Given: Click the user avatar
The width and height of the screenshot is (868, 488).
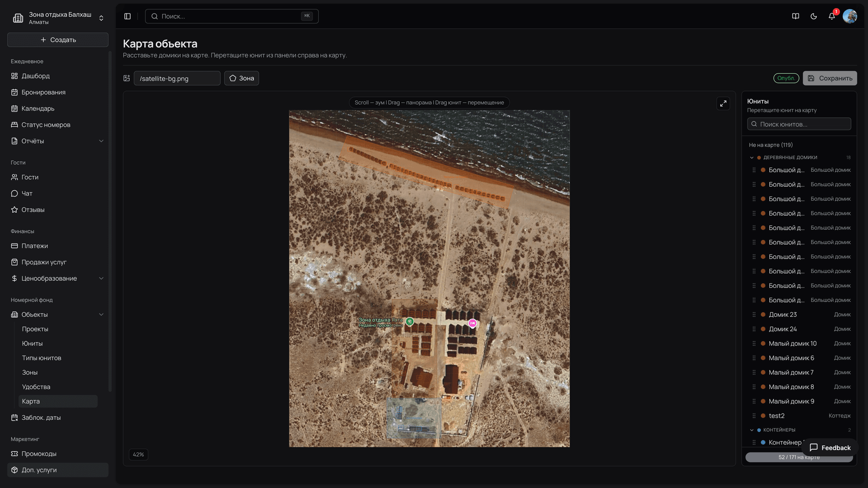Looking at the screenshot, I should point(850,16).
